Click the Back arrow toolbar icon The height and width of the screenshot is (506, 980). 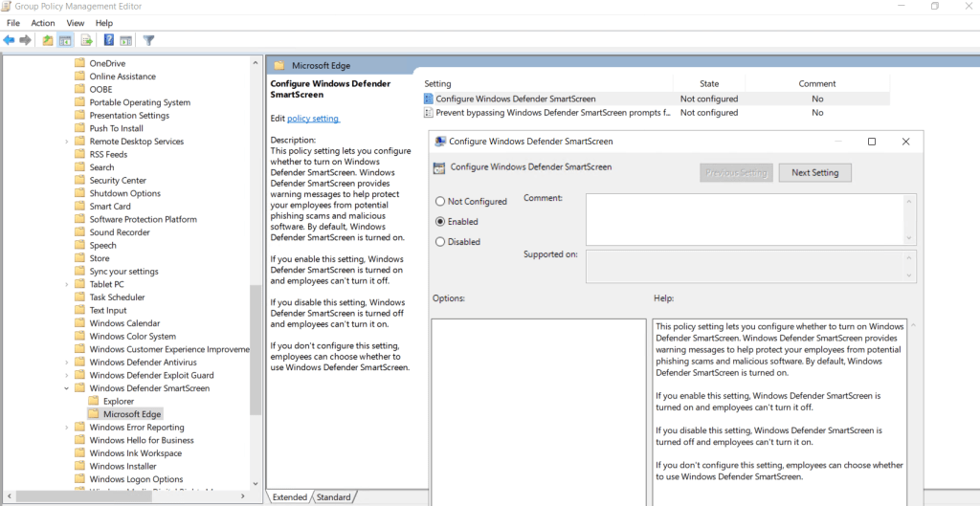(9, 40)
